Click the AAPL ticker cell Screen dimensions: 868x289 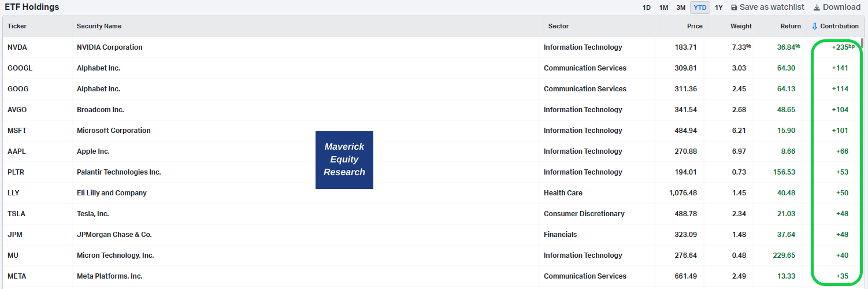coord(17,151)
